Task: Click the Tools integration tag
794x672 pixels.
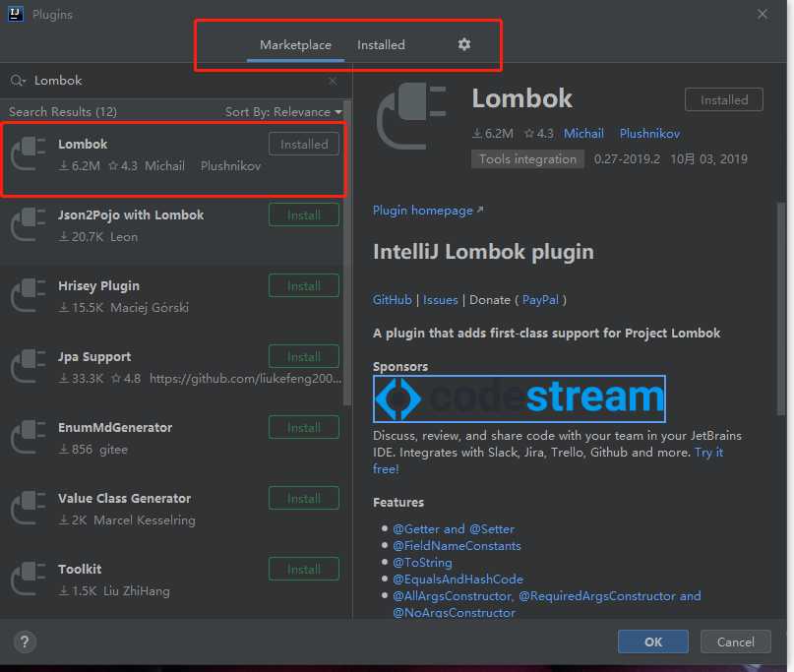Action: click(x=527, y=159)
